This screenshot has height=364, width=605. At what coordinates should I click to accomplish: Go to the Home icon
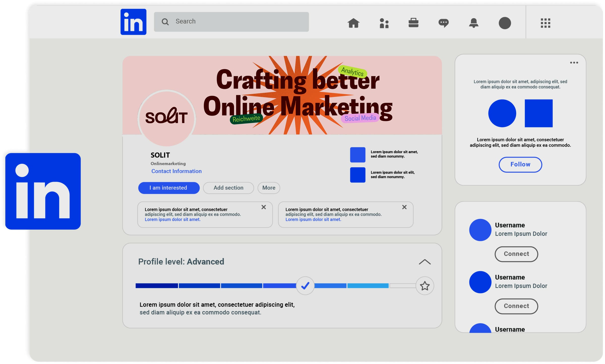[x=353, y=23]
